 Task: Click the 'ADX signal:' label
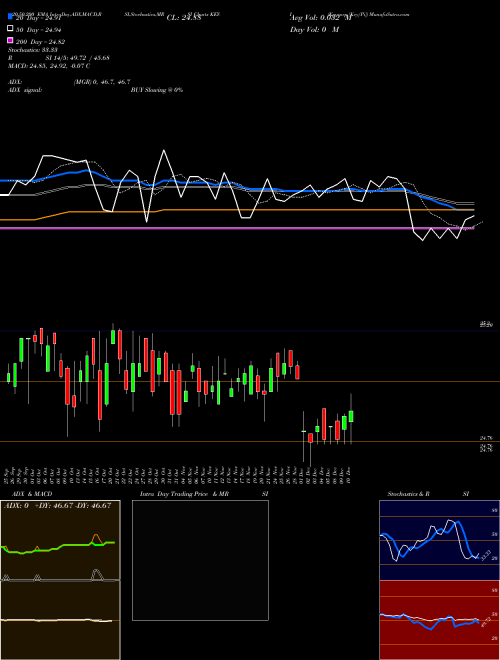coord(25,90)
